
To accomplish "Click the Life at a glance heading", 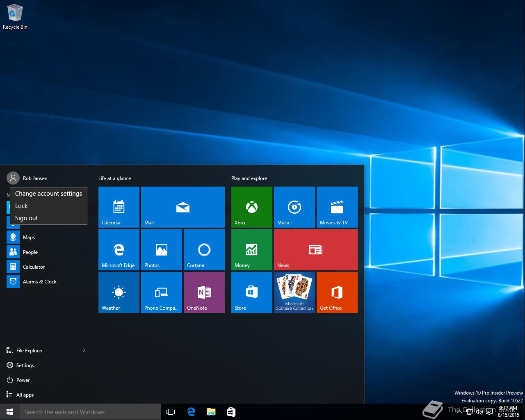I will click(x=114, y=178).
